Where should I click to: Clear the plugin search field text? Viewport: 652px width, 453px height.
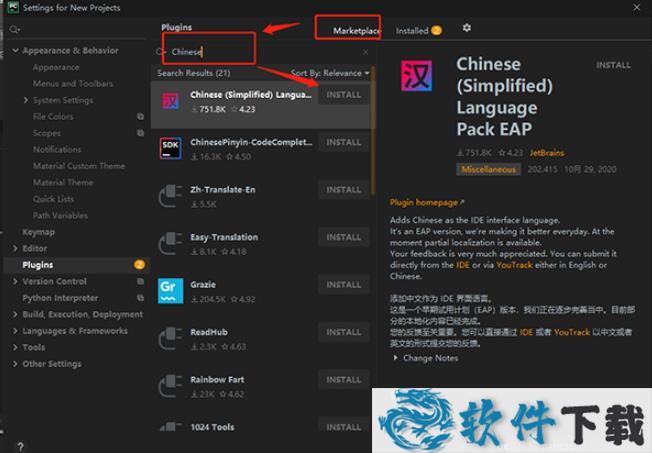tap(365, 51)
